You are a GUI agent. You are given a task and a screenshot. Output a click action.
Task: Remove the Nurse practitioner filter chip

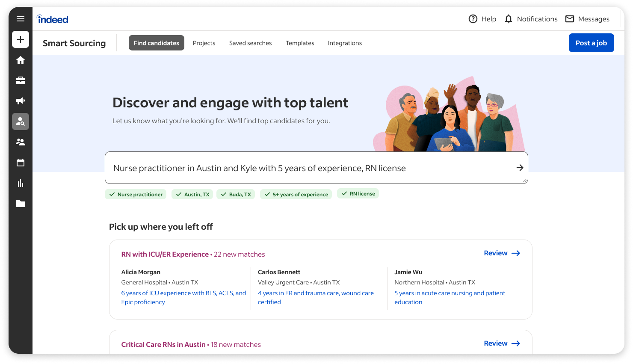136,194
